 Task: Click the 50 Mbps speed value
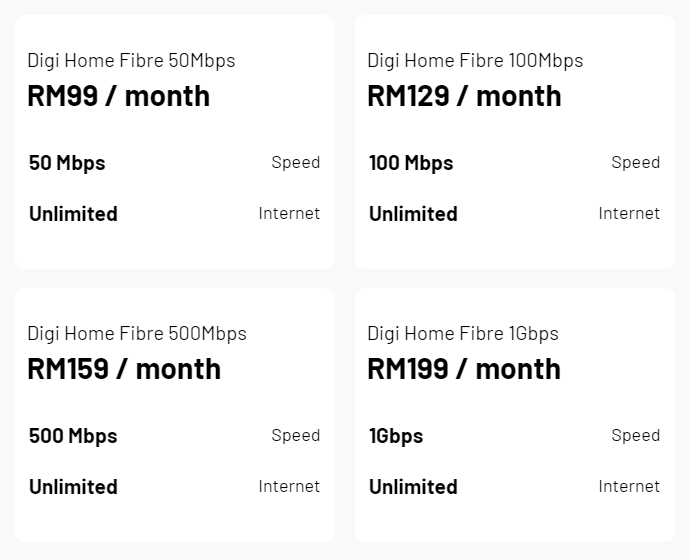click(67, 163)
